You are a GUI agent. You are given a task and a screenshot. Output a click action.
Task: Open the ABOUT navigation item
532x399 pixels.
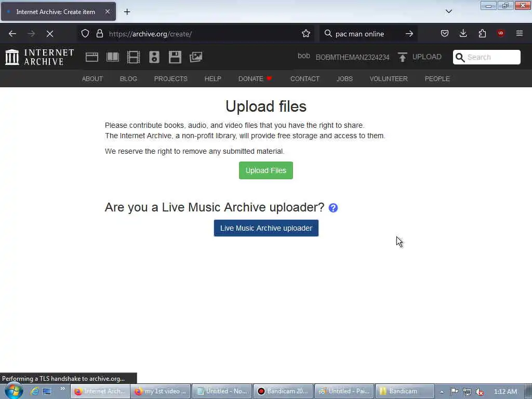coord(92,79)
